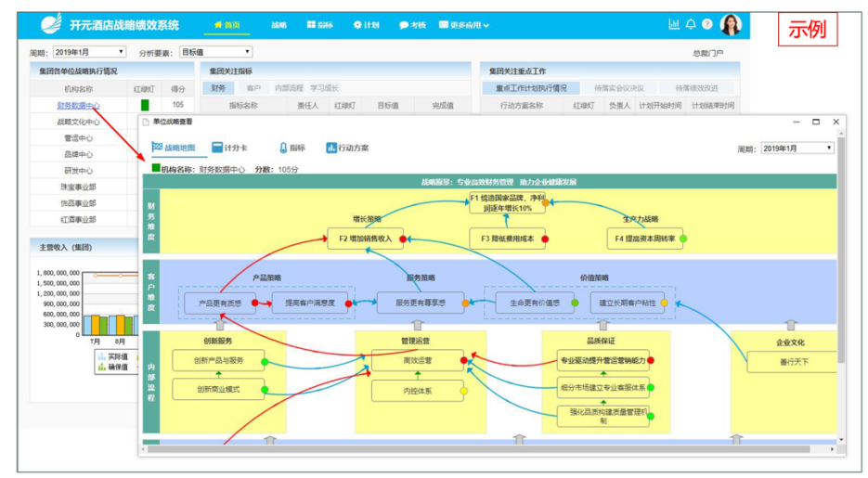Select 财务 tab under 集团关注指标
Image resolution: width=868 pixels, height=478 pixels.
pyautogui.click(x=219, y=88)
